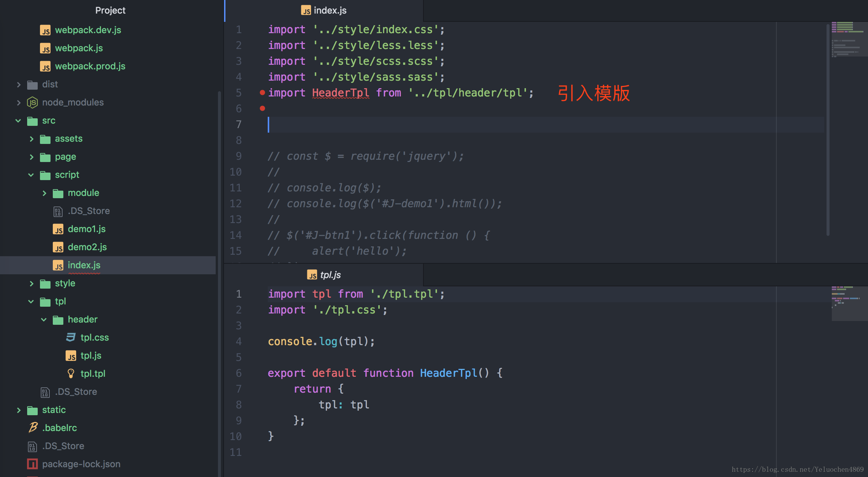Switch to the tpl.js editor tab

[x=324, y=275]
